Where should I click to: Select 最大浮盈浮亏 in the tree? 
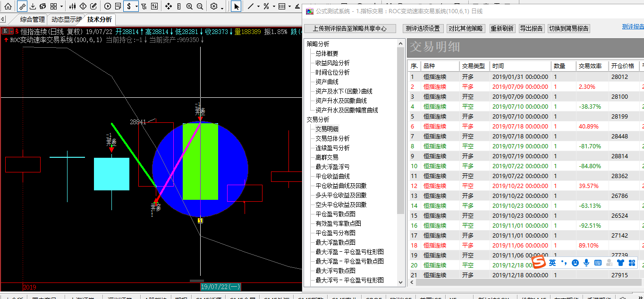332,167
